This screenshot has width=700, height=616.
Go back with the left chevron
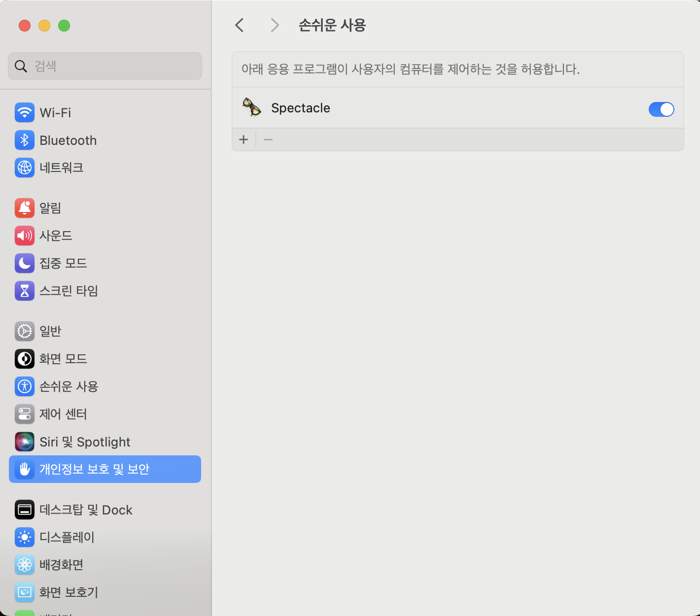(x=240, y=25)
